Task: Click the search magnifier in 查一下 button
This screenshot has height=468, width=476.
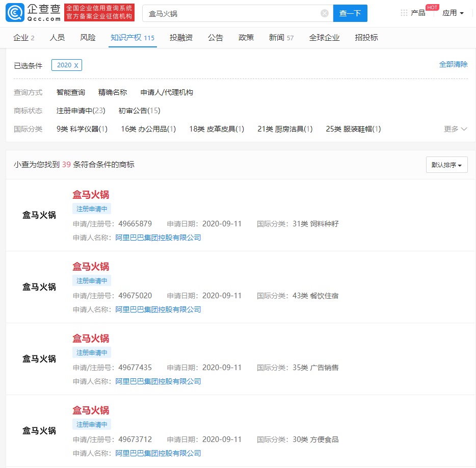Action: pos(350,13)
